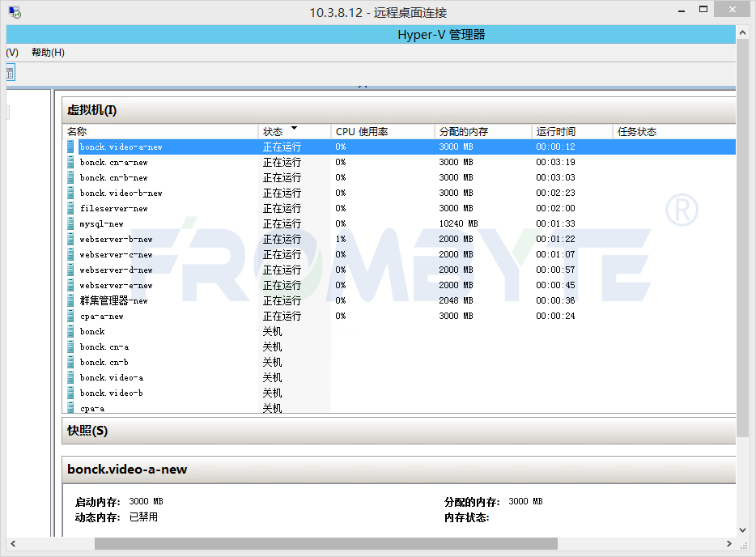
Task: Select the webserver-d-new virtual machine
Action: [117, 270]
